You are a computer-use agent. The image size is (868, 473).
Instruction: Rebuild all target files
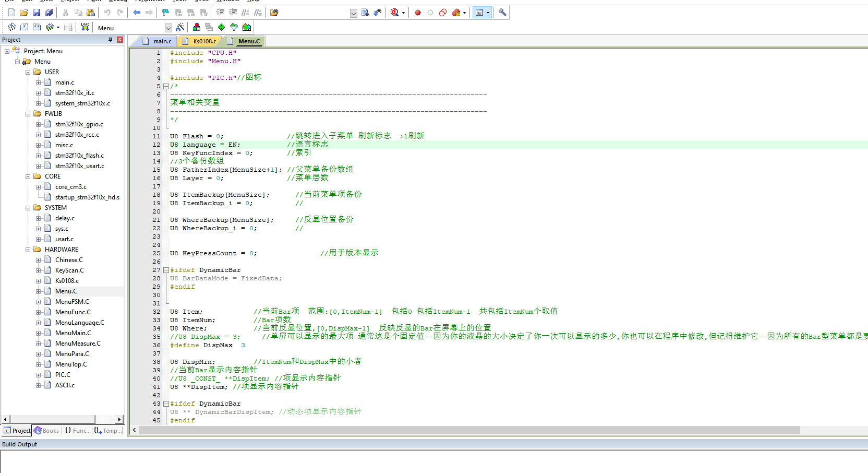pyautogui.click(x=37, y=27)
